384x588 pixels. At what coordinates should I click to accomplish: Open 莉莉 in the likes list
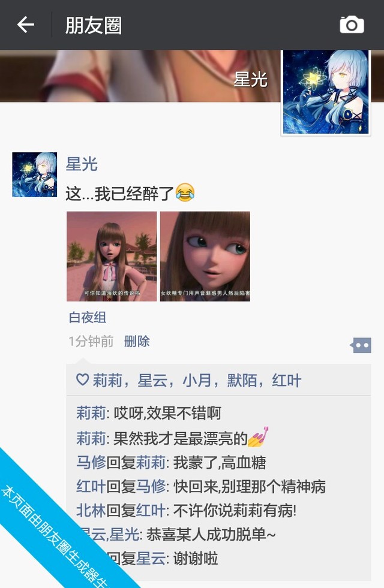point(107,380)
